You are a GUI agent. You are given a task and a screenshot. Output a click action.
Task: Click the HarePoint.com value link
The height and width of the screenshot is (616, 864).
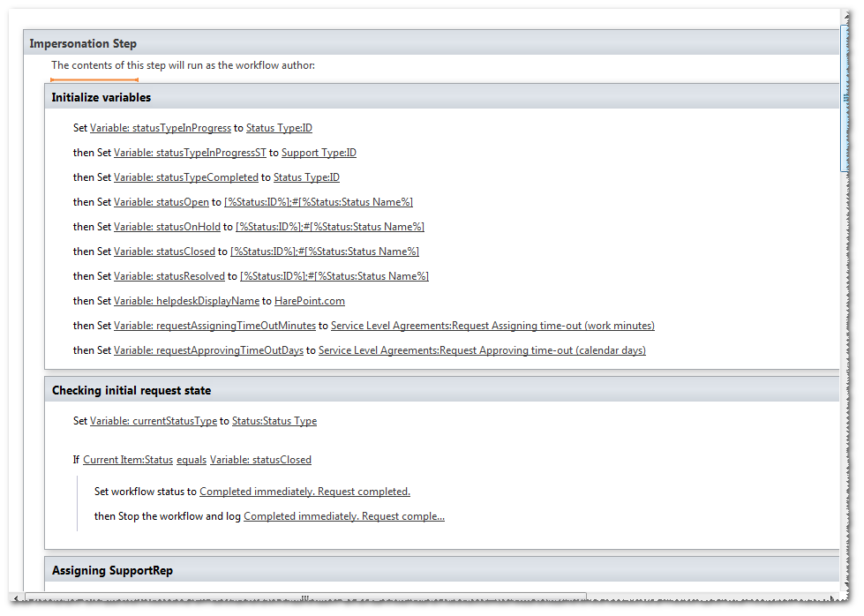(x=309, y=301)
